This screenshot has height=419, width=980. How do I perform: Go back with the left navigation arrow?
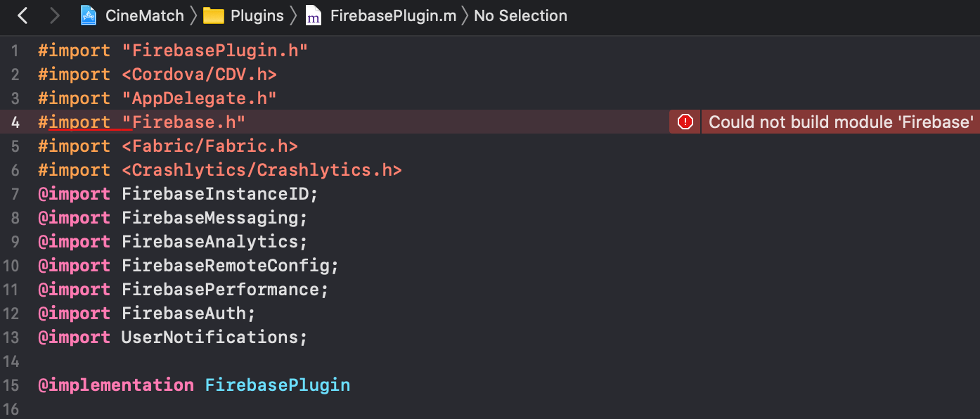[x=22, y=15]
